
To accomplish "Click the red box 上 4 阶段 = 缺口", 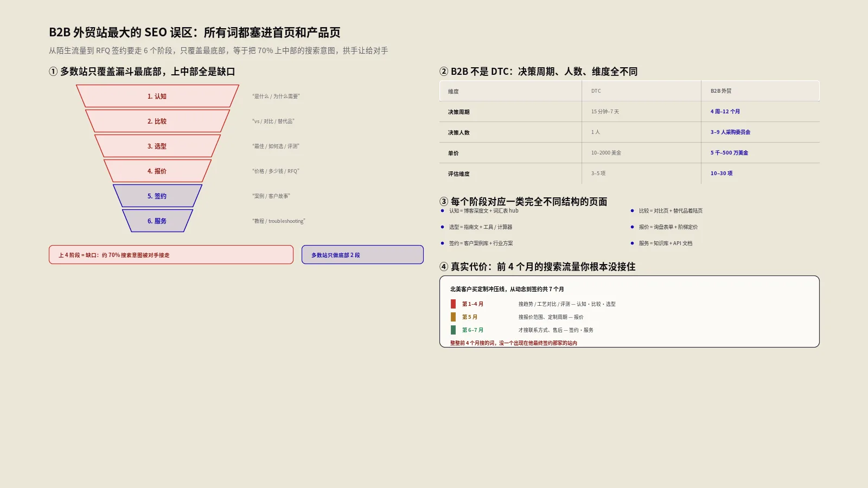I will pos(171,255).
